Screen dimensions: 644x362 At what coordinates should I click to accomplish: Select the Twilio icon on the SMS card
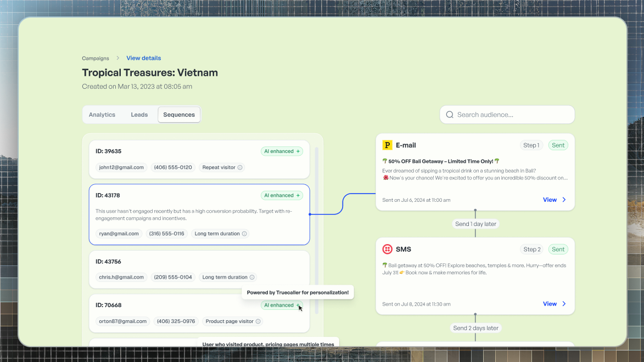388,249
